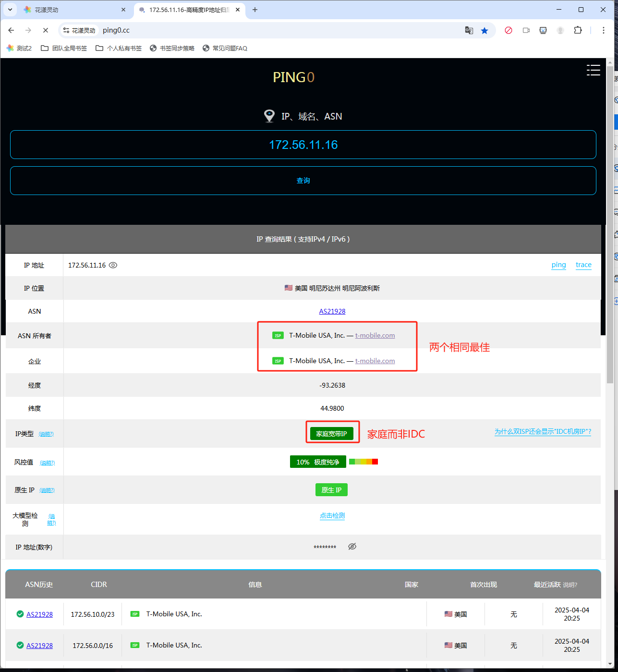Click the red blocker extension icon
Image resolution: width=618 pixels, height=672 pixels.
(509, 30)
